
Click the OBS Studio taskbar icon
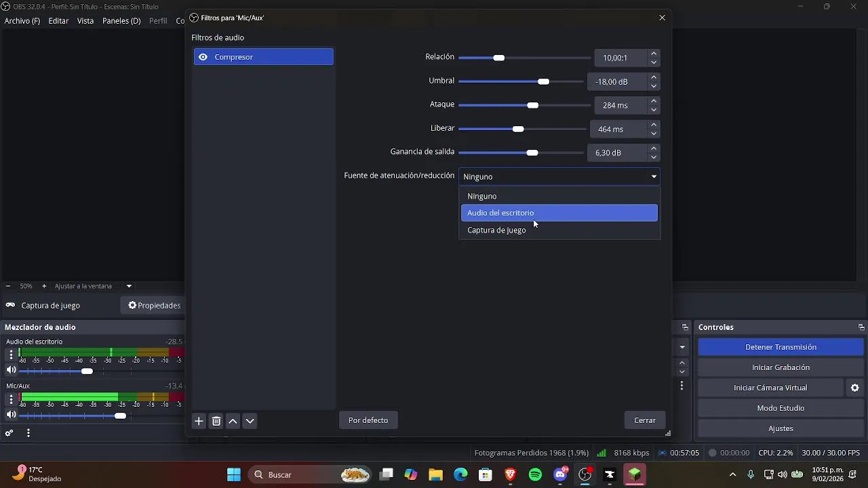pos(585,474)
